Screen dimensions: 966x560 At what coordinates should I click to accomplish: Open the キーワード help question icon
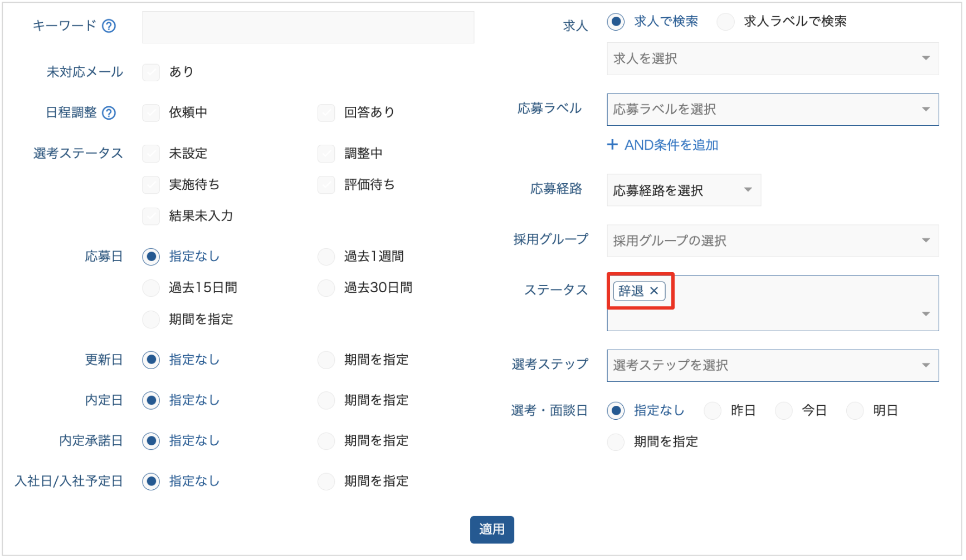[109, 26]
